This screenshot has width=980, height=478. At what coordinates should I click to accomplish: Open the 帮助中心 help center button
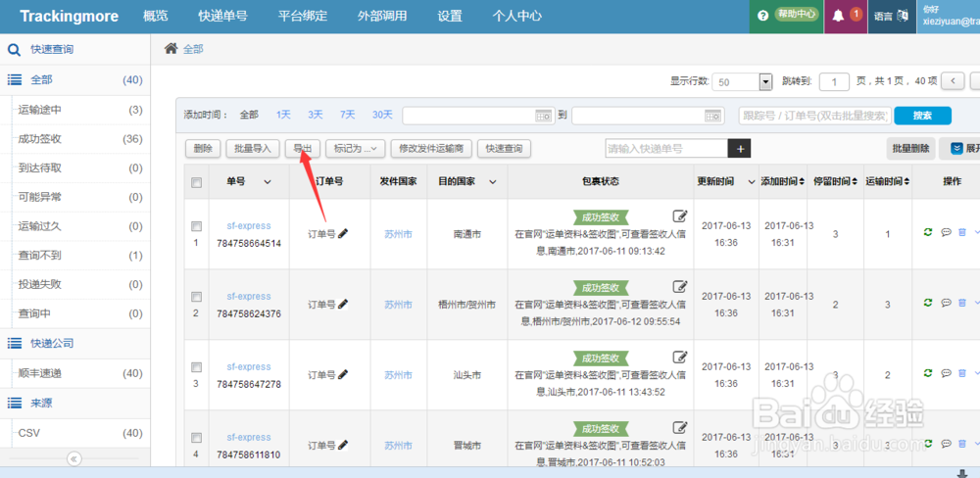[796, 15]
